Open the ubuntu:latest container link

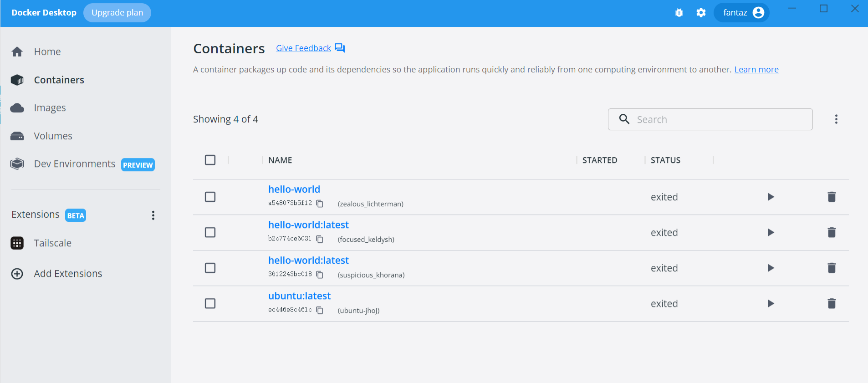click(299, 296)
